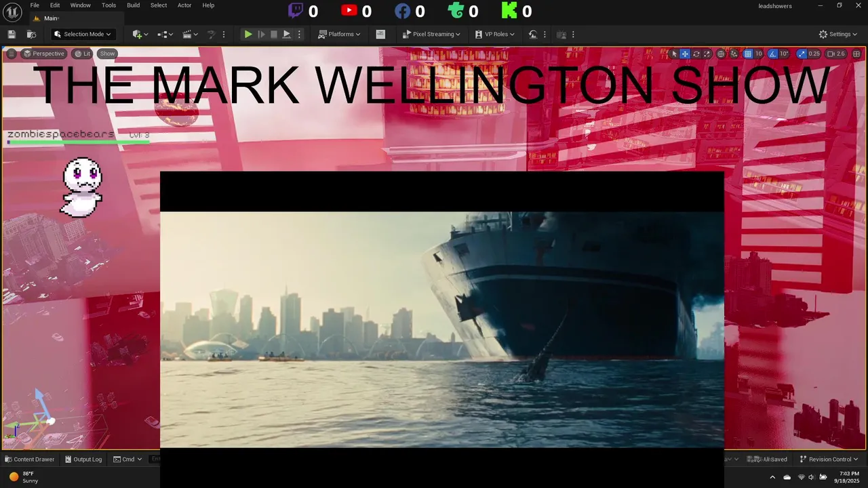868x488 pixels.
Task: Click the Stop simulation button
Action: 274,35
